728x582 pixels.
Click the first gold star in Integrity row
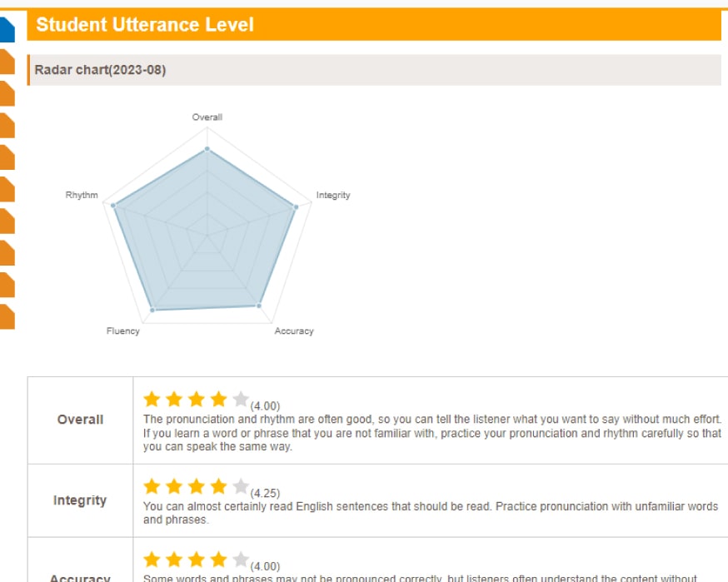click(152, 486)
